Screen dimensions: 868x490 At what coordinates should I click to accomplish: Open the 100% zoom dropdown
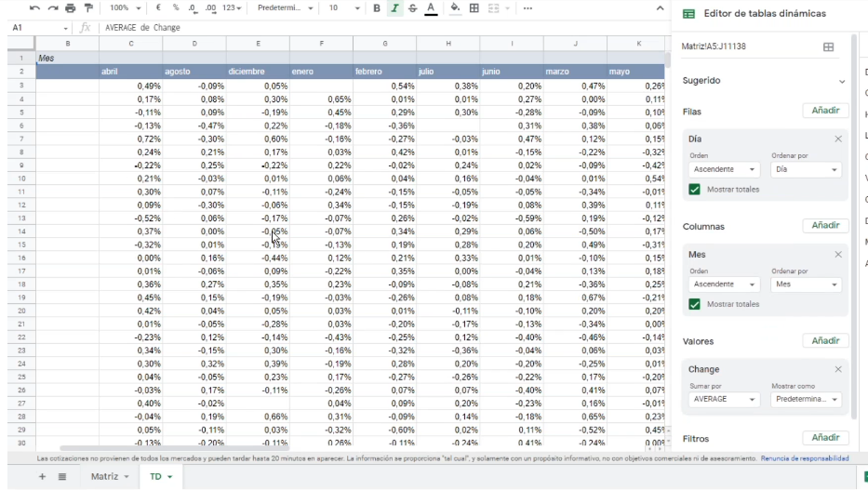125,8
